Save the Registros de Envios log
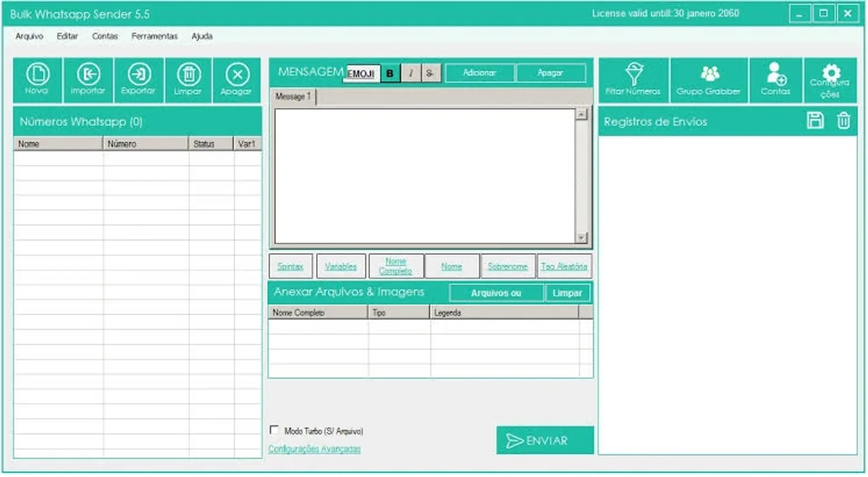This screenshot has height=477, width=868. tap(815, 121)
